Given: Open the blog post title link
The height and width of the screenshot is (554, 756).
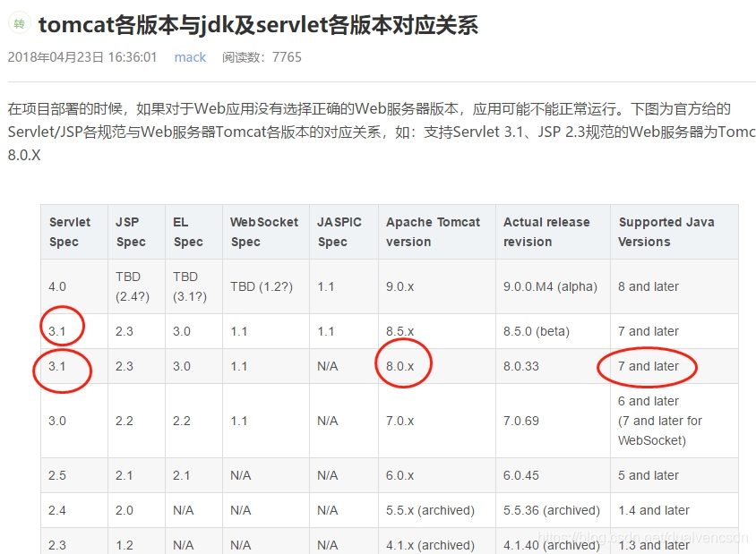Looking at the screenshot, I should click(258, 25).
